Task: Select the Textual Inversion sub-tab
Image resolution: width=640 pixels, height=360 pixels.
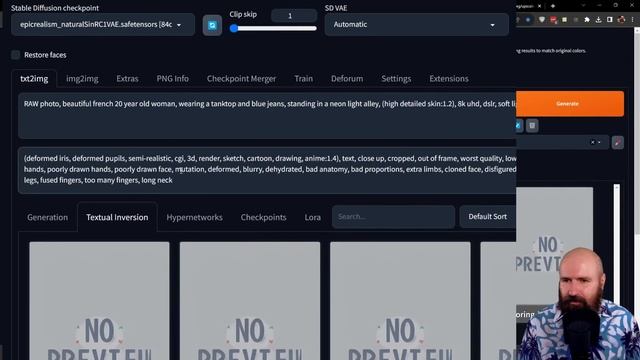Action: tap(117, 217)
